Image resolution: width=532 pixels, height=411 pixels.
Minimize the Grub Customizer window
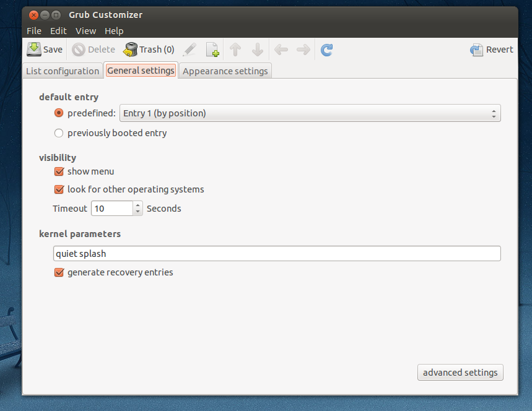pos(45,15)
